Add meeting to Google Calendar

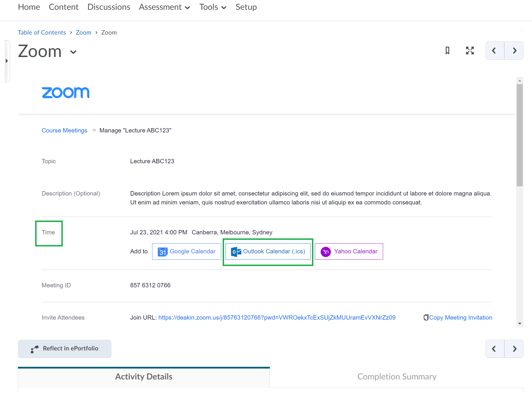coord(187,252)
